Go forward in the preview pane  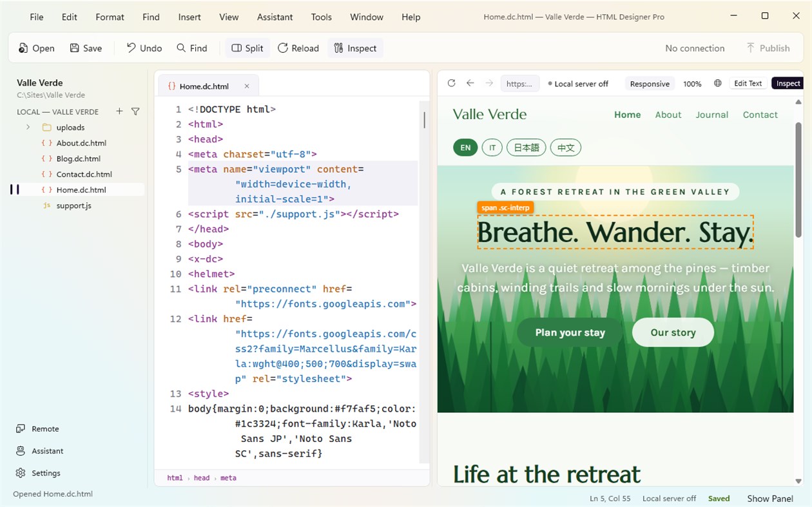pos(489,83)
